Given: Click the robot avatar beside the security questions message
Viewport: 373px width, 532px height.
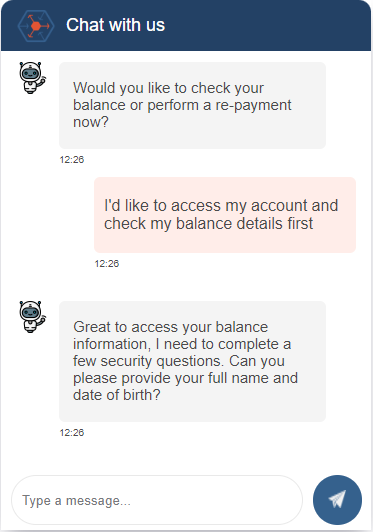Looking at the screenshot, I should click(32, 317).
